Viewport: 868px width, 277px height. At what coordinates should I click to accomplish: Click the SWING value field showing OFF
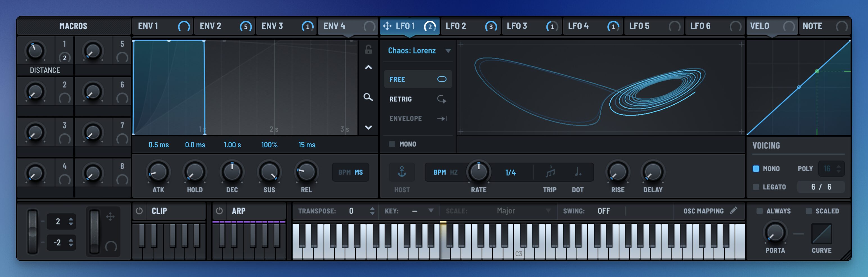[x=604, y=211]
